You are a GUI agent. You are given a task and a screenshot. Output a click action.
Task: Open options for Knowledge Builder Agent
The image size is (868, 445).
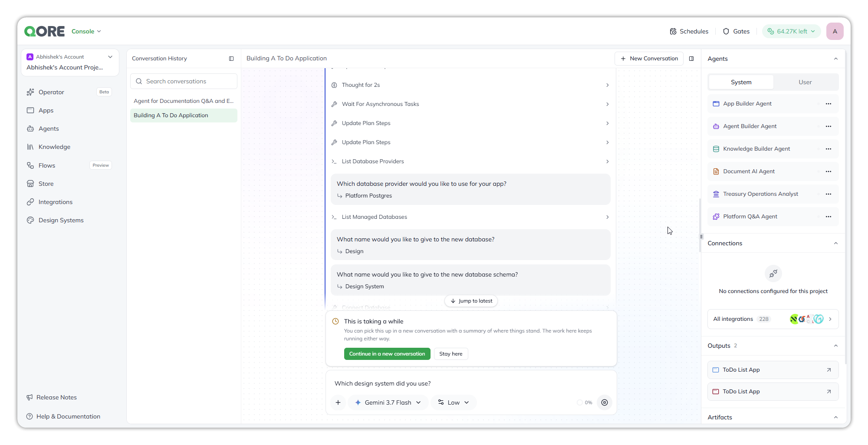click(829, 149)
